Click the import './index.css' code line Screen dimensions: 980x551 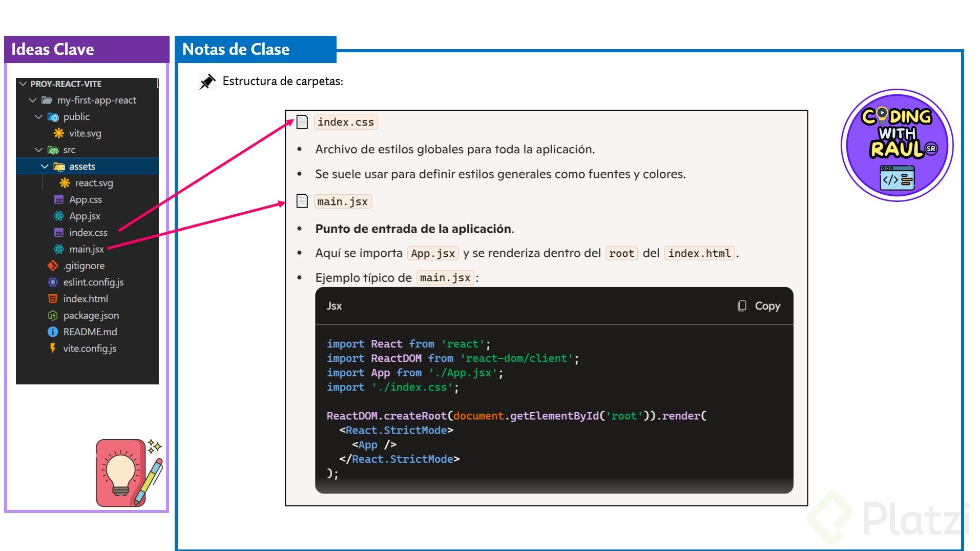tap(392, 387)
